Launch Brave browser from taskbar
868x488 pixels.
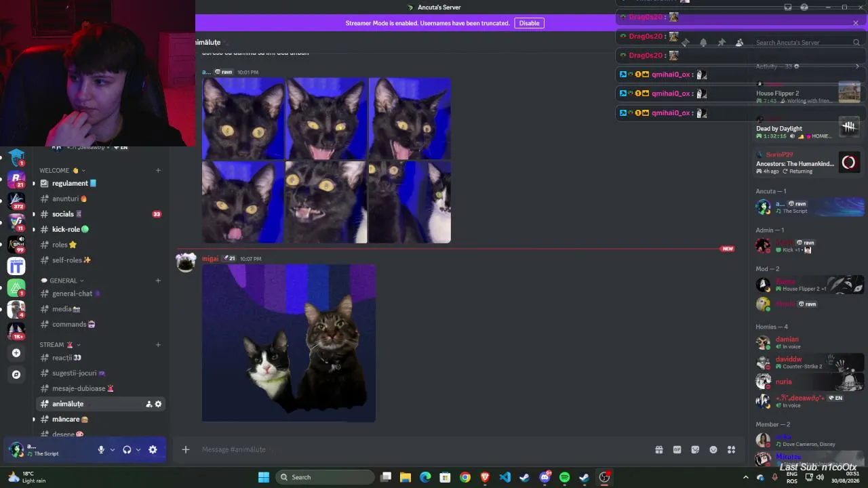click(x=485, y=477)
